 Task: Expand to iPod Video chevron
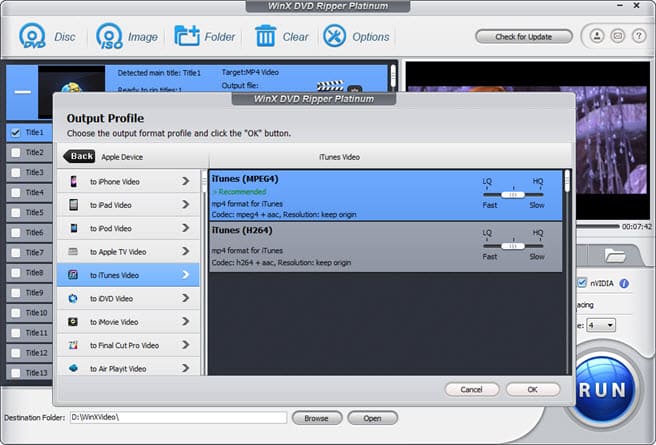coord(186,228)
